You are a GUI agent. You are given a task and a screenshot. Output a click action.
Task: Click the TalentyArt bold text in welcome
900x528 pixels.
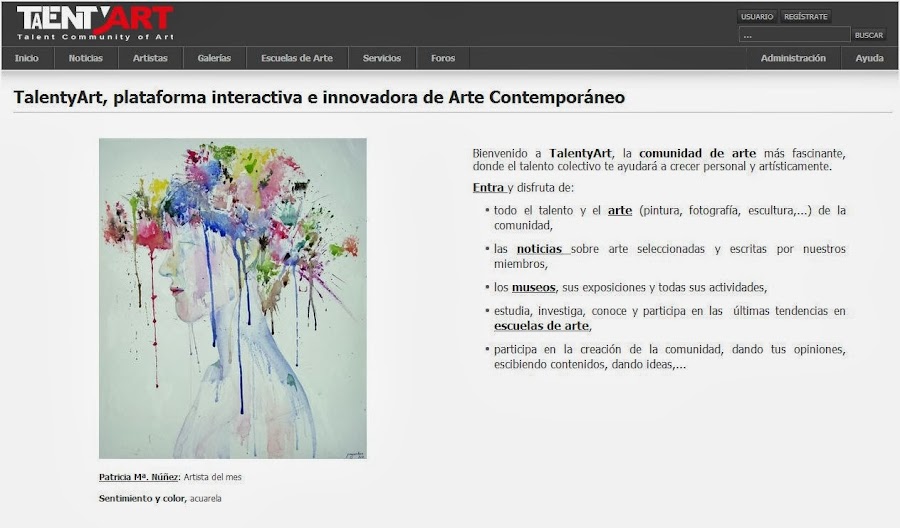[580, 153]
